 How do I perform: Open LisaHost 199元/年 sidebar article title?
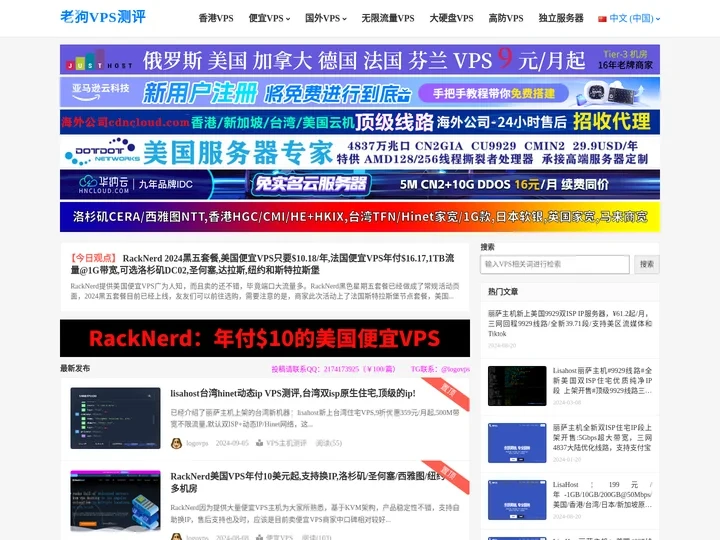[602, 494]
